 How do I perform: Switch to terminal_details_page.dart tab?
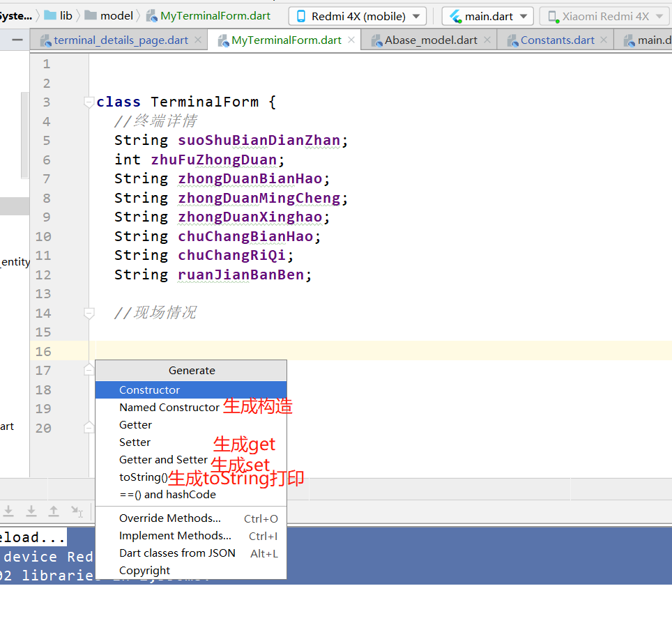[121, 40]
